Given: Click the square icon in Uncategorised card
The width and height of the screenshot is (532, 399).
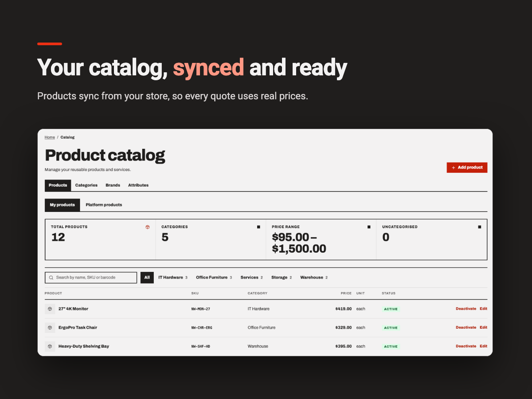Looking at the screenshot, I should [x=479, y=227].
